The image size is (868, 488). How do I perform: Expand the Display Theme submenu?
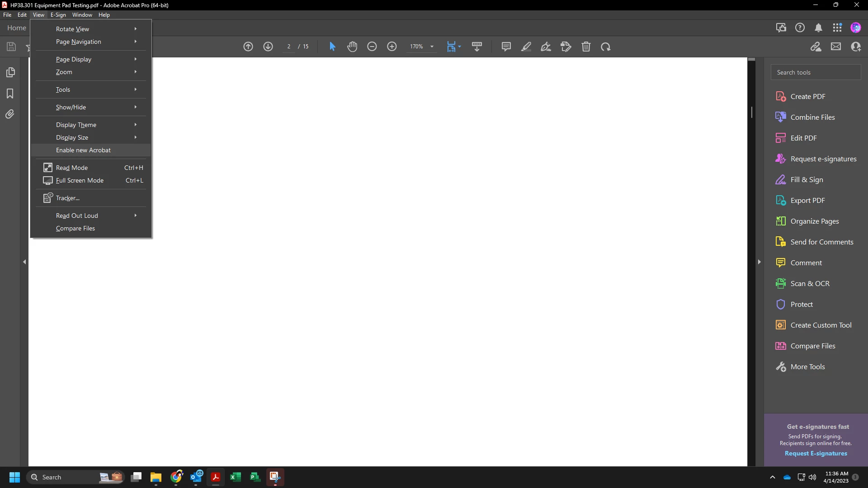pyautogui.click(x=76, y=125)
